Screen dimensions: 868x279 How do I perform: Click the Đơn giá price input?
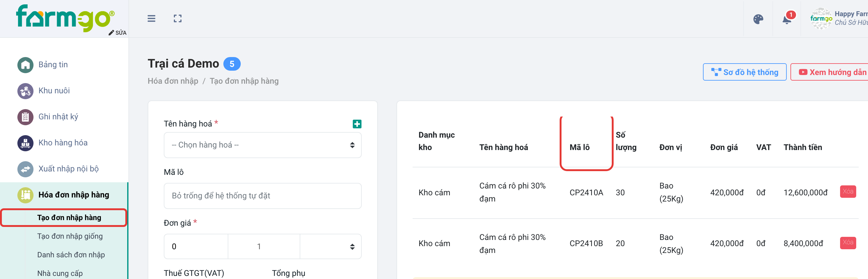pyautogui.click(x=196, y=246)
